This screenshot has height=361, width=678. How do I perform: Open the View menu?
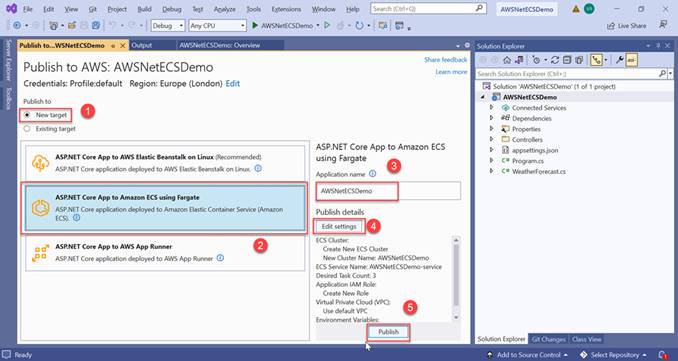pos(71,9)
